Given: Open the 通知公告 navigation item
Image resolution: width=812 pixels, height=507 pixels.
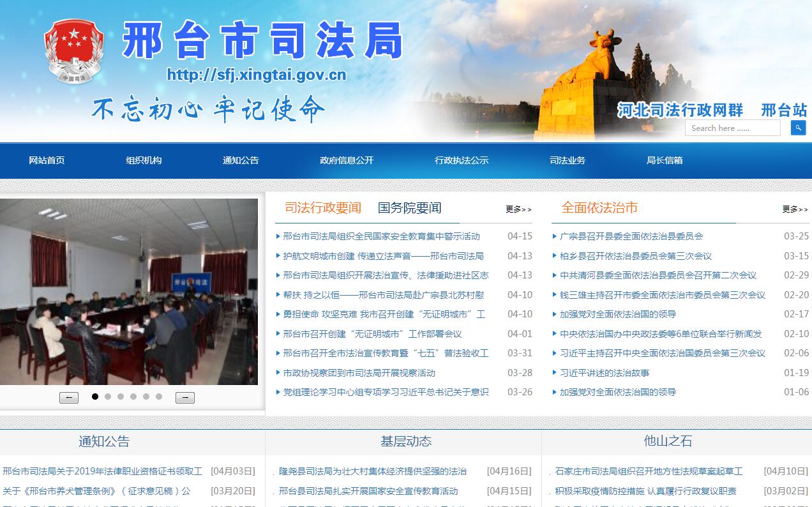Looking at the screenshot, I should 241,160.
